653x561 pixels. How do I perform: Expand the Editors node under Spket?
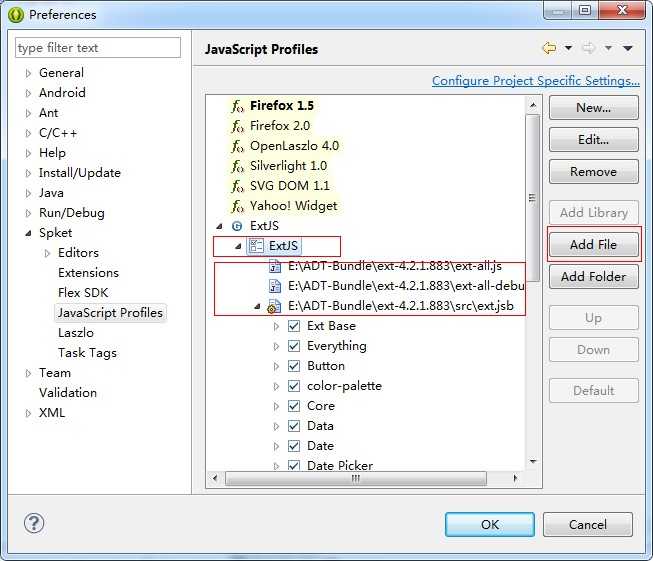coord(47,253)
